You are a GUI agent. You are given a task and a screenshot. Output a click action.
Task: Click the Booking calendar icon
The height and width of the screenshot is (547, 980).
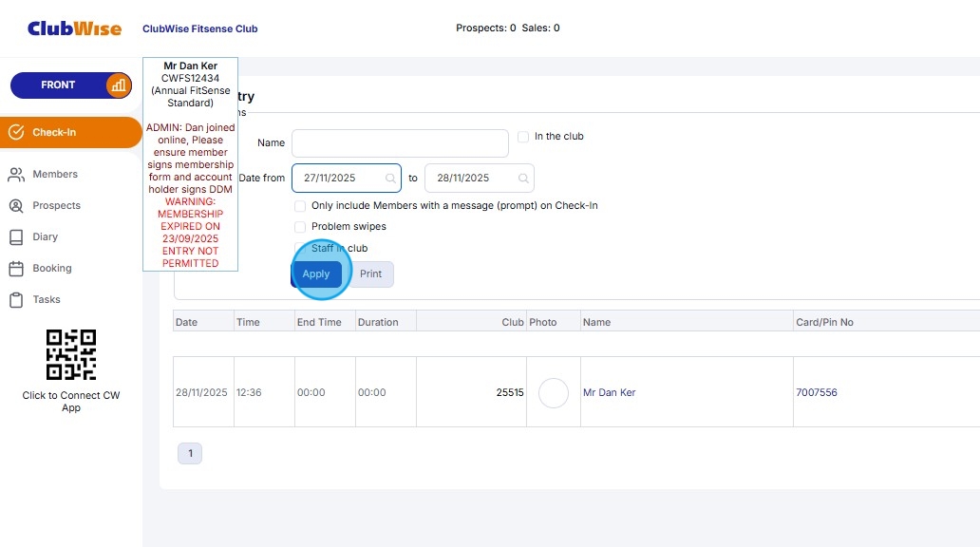coord(16,268)
